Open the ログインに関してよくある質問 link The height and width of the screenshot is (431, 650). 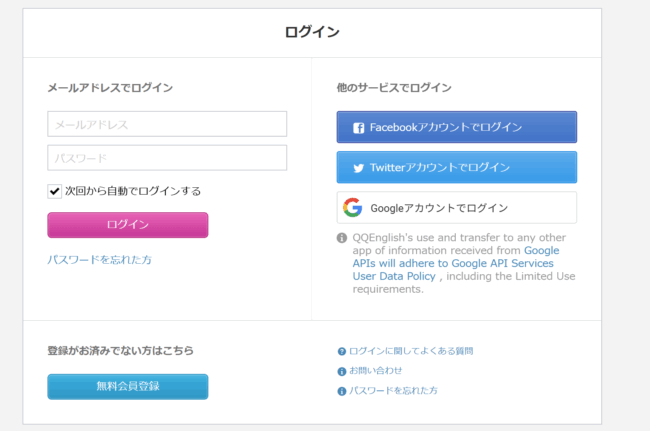coord(411,352)
